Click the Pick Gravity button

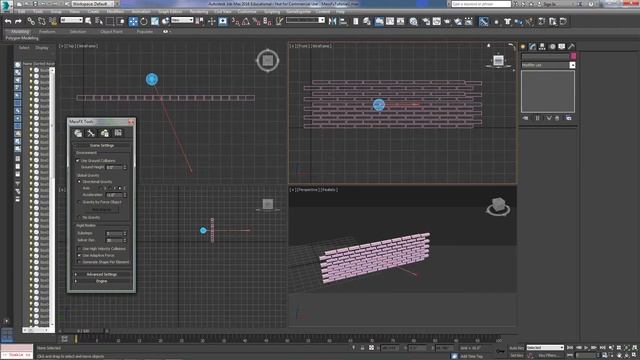point(102,209)
